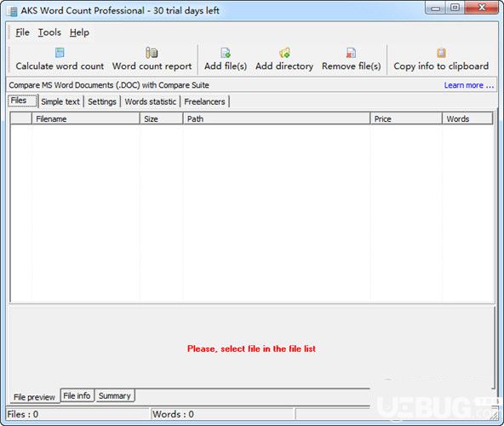Switch to the Settings tab

[x=102, y=101]
